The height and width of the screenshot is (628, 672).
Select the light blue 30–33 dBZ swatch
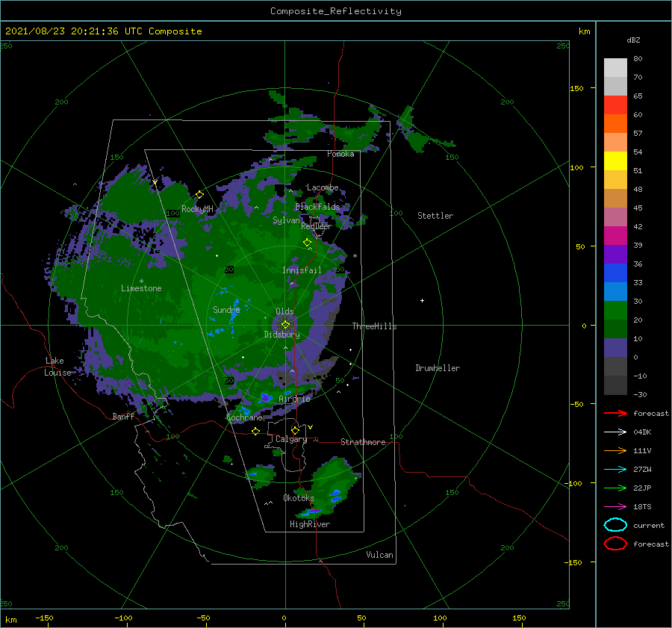click(615, 292)
